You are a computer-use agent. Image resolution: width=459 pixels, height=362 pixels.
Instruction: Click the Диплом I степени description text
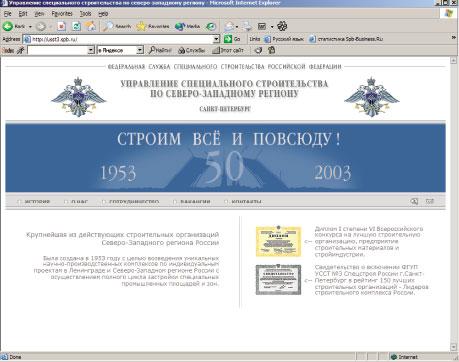tap(369, 242)
